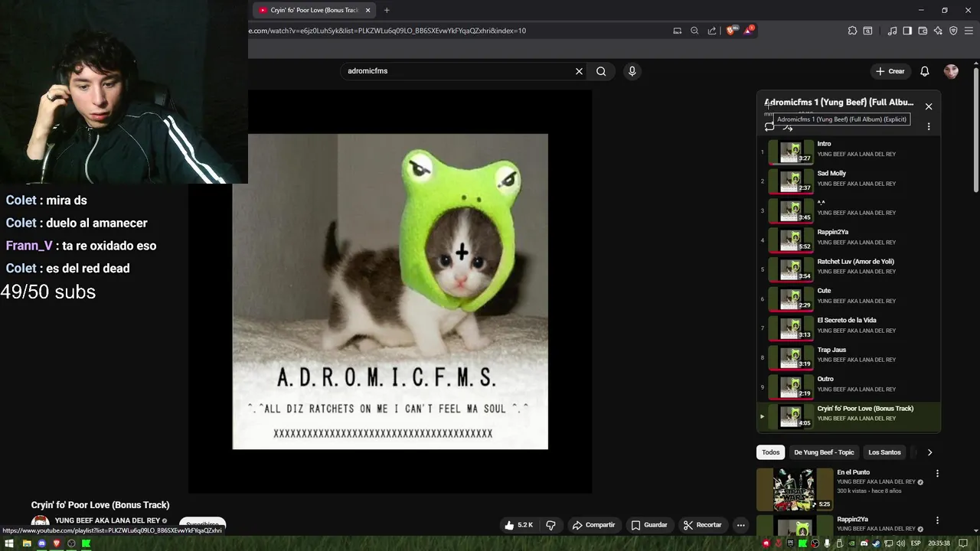Select the Todos filter chip
980x551 pixels.
[771, 452]
